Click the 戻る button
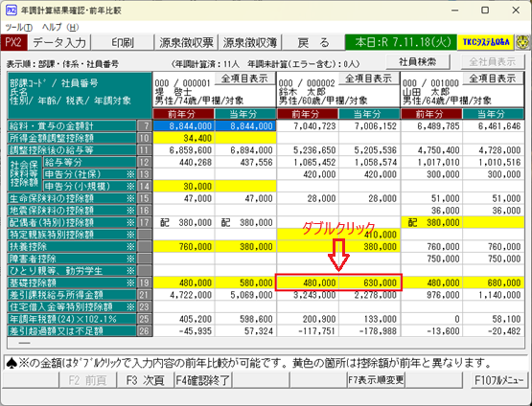The image size is (532, 406). 313,42
